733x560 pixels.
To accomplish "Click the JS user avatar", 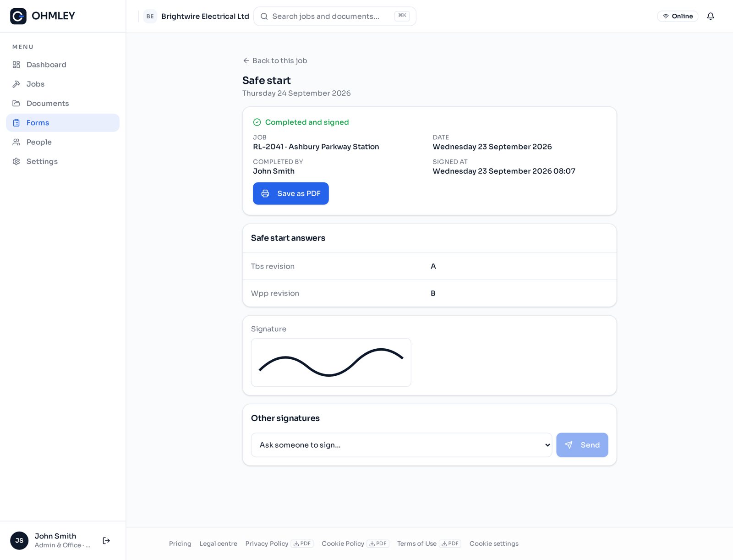I will [19, 541].
